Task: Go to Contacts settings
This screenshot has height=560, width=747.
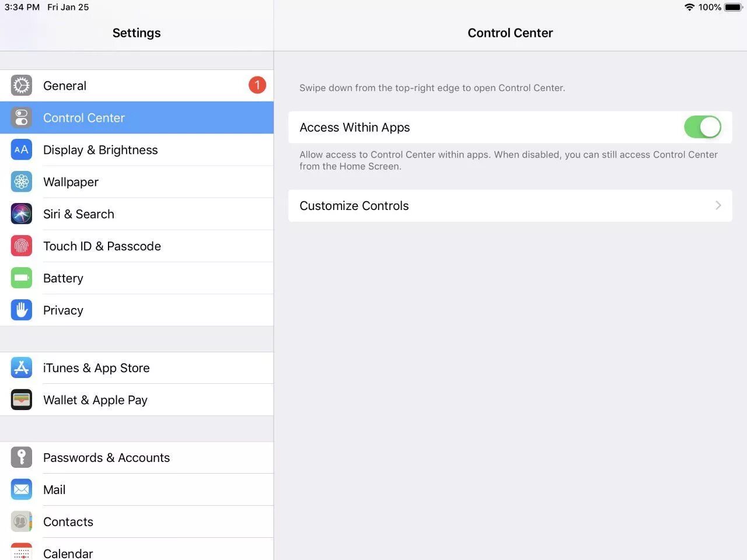Action: tap(137, 521)
